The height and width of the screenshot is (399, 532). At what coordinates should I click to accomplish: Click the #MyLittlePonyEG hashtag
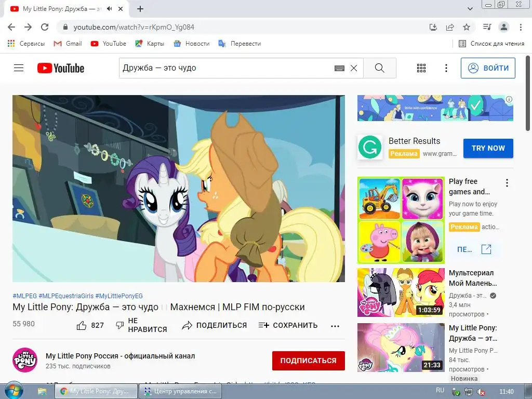[x=119, y=296]
